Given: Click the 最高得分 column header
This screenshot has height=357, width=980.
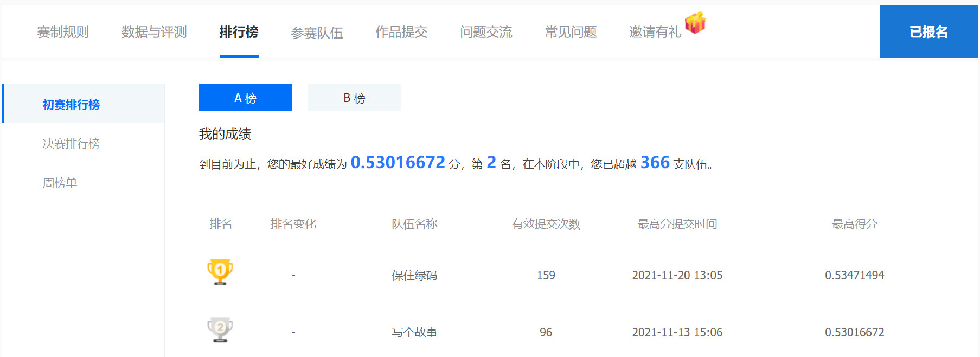Looking at the screenshot, I should click(855, 224).
